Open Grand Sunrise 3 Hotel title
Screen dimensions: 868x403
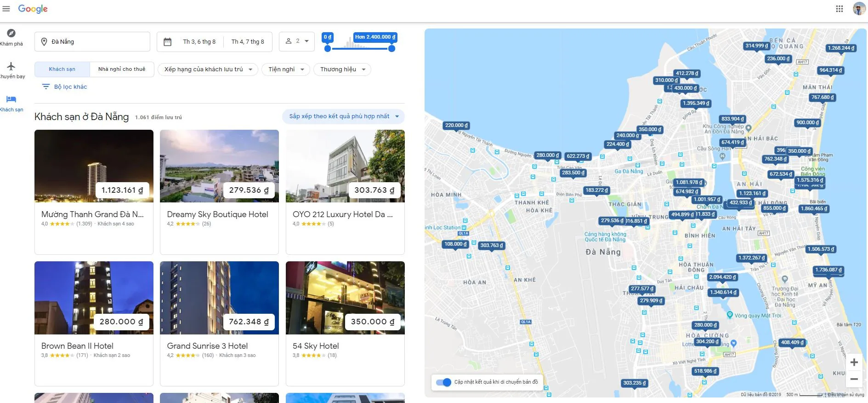[x=207, y=346]
